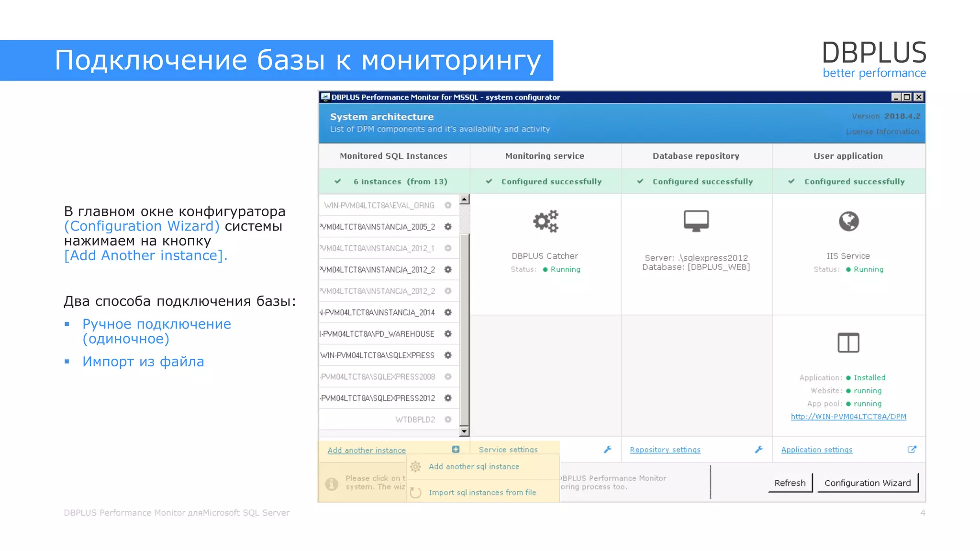
Task: Click the 6 instances (from 13) status
Action: [x=400, y=182]
